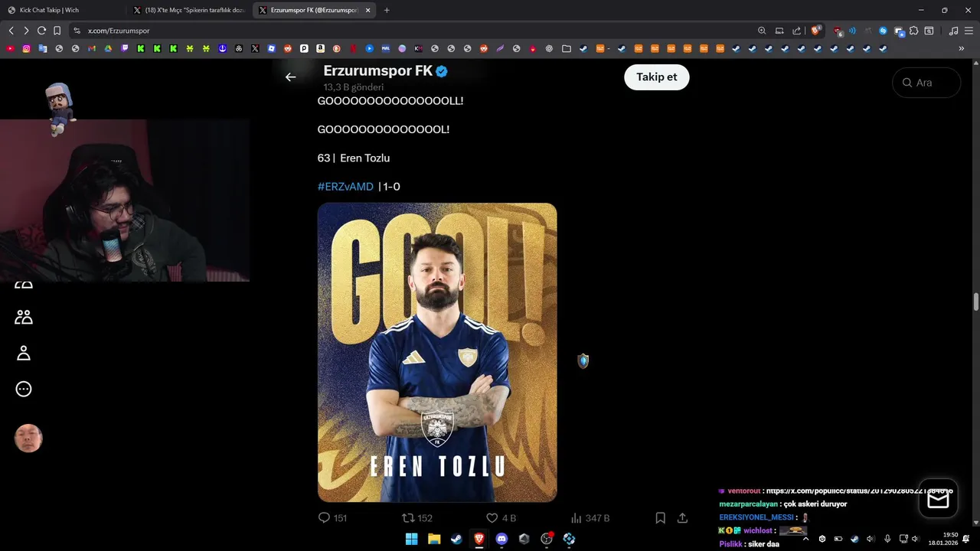Click the microphone icon in system tray
This screenshot has width=980, height=551.
(x=887, y=539)
